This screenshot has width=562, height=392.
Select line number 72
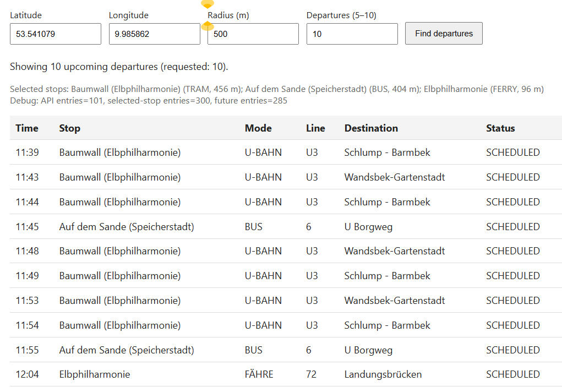click(311, 374)
